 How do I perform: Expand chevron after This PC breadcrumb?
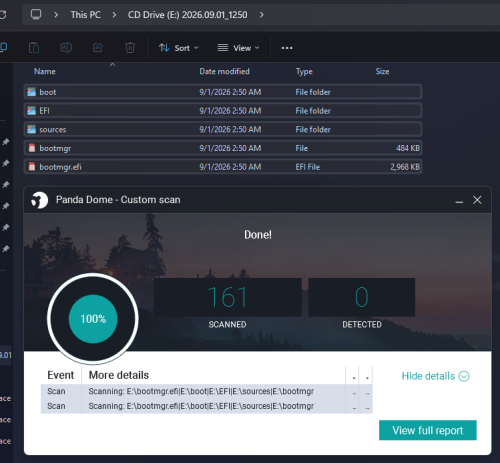coord(114,15)
